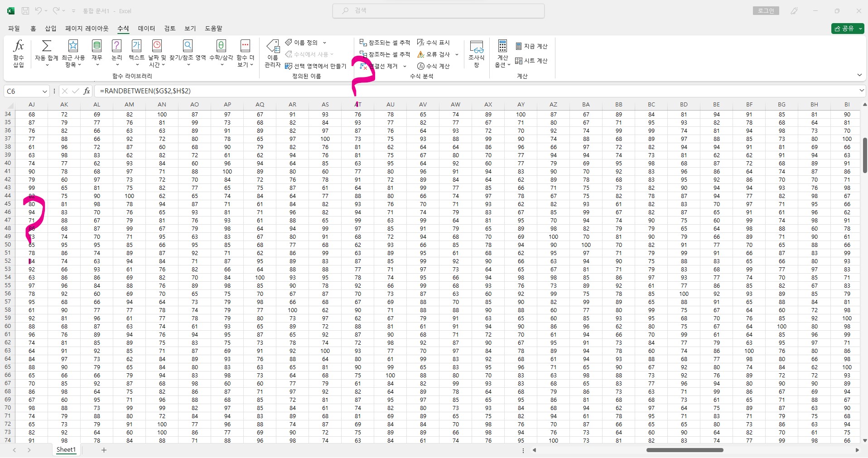Open the 조사식 창 watch window
Viewport: 868px width, 458px height.
(477, 53)
